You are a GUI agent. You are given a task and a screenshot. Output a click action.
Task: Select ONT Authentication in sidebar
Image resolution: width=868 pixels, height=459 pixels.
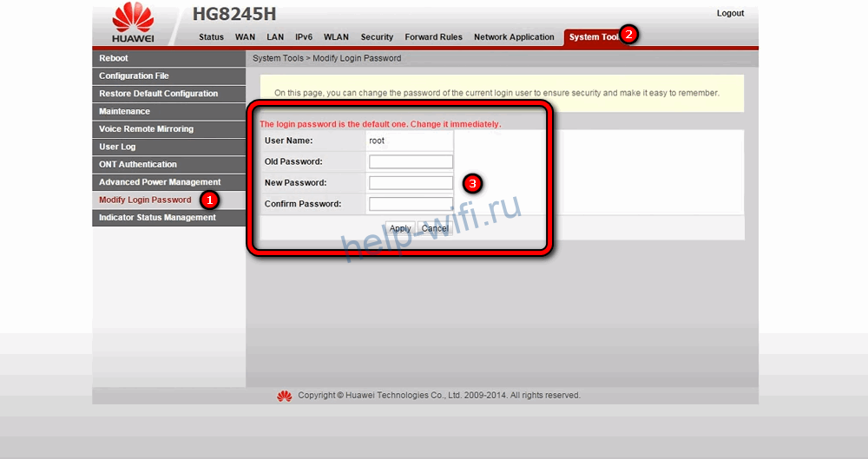(169, 165)
